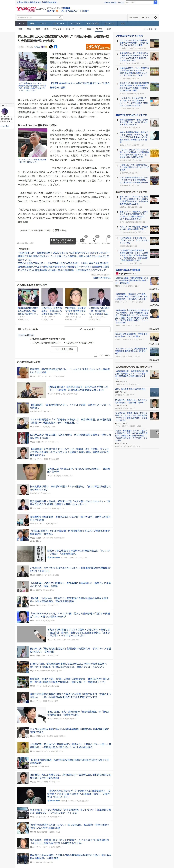Screen dimensions: 174x868
Task: Click the Yahoo! JAPAN ニュース logo
Action: point(31,9)
